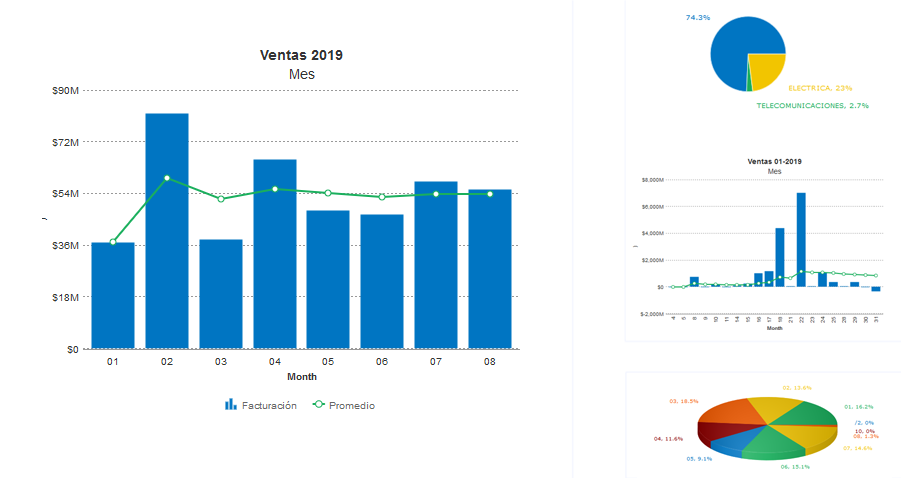Select the month 04 bar in Ventas 2019
The width and height of the screenshot is (901, 478).
(275, 254)
